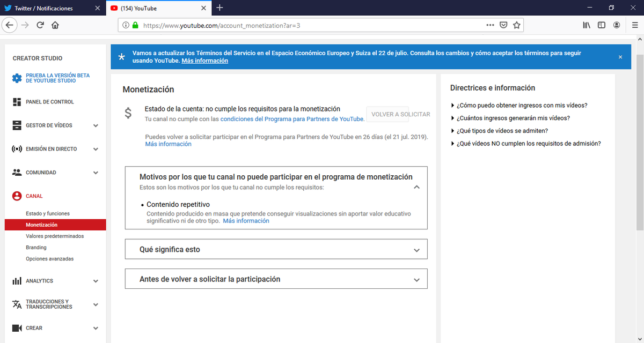The image size is (644, 343).
Task: Open the page actions three-dot menu
Action: [x=490, y=25]
